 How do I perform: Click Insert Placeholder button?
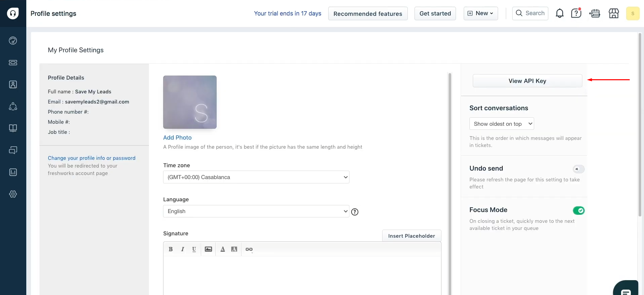(411, 236)
